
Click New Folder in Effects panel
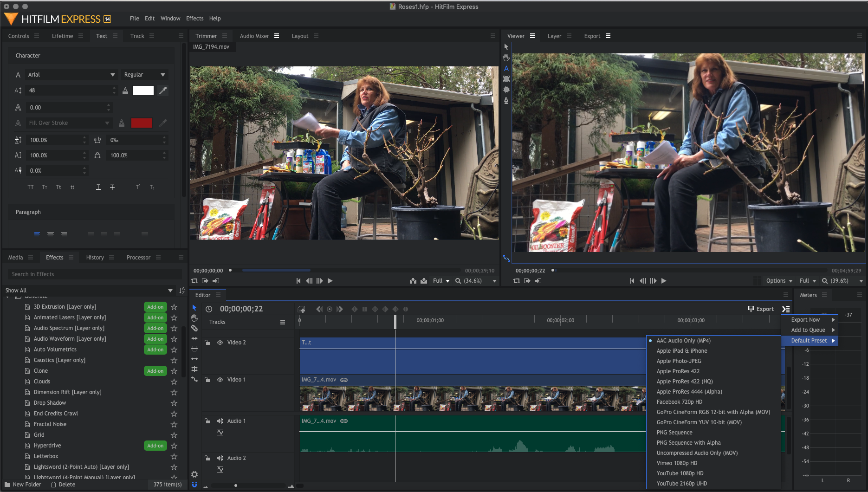pyautogui.click(x=23, y=485)
